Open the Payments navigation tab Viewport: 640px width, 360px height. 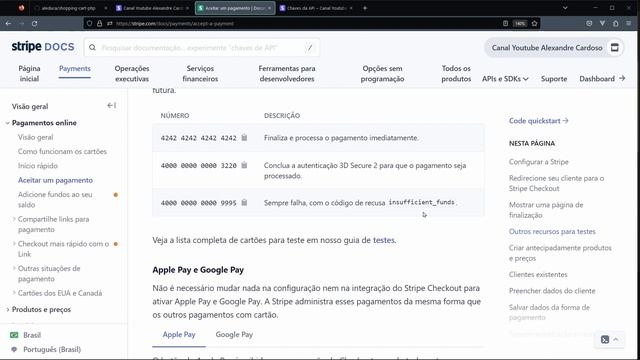75,69
